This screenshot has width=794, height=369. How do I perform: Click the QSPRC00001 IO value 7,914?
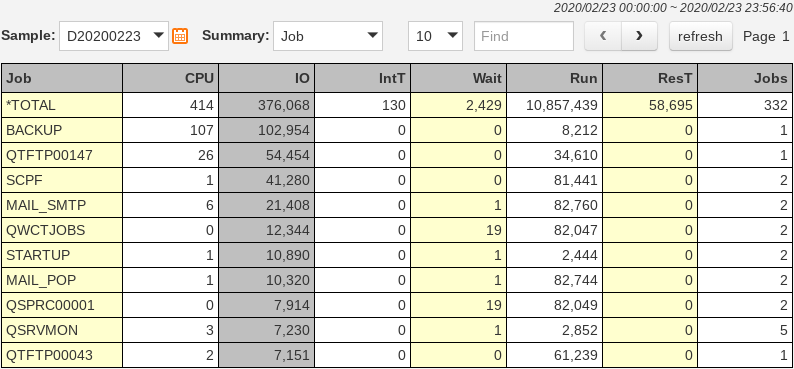pos(292,305)
